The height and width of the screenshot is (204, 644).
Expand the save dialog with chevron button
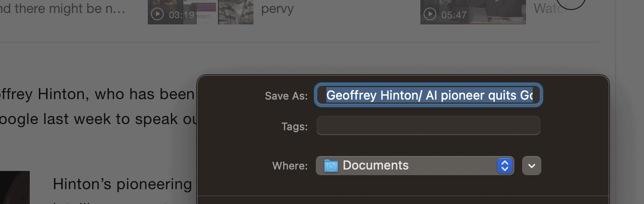tap(532, 166)
